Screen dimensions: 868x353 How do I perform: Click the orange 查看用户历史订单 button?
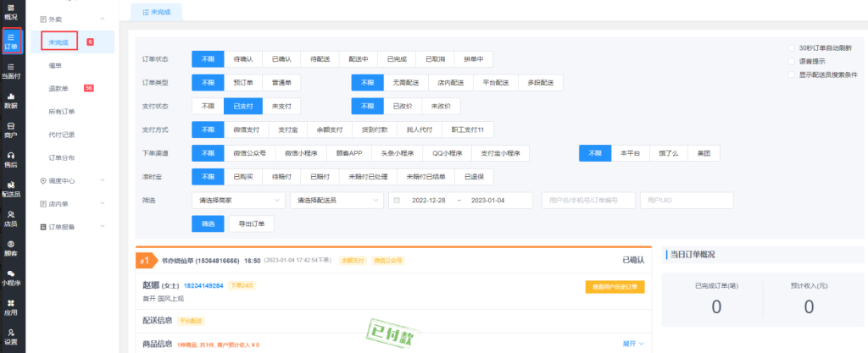(x=615, y=287)
